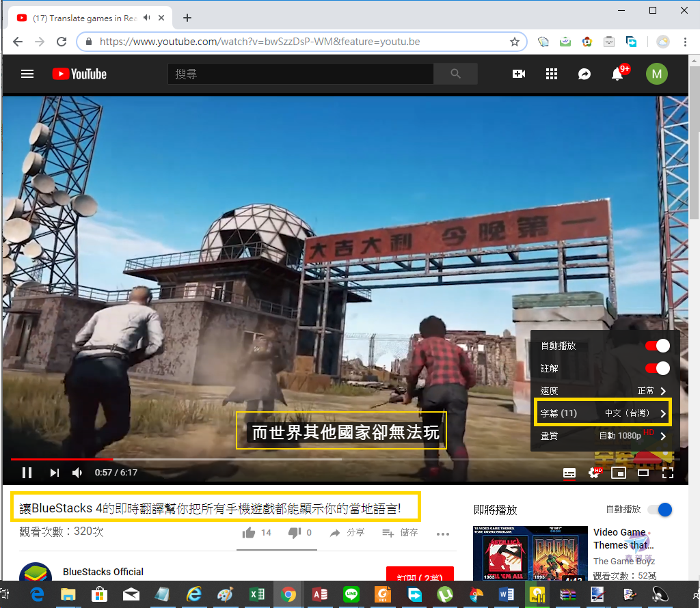Open the notifications bell

click(x=617, y=74)
